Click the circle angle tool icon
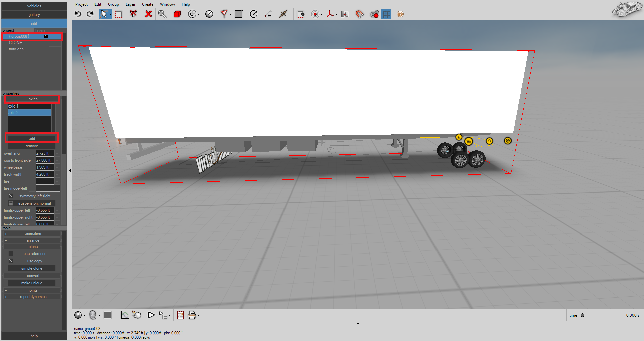The width and height of the screenshot is (644, 341). 254,14
